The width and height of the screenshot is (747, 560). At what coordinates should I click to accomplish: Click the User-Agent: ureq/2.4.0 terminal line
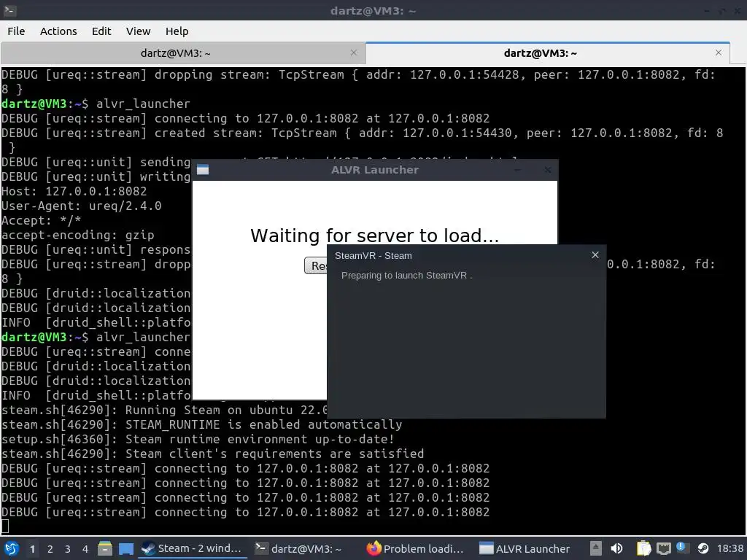[x=82, y=206]
